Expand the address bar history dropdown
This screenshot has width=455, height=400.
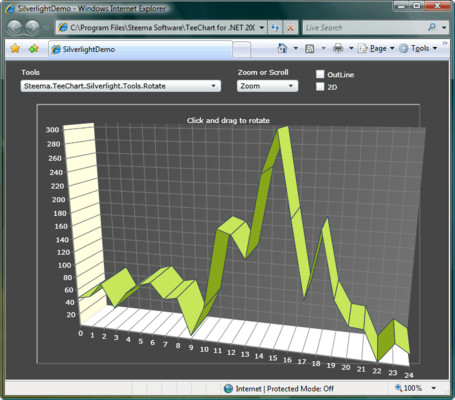(262, 28)
